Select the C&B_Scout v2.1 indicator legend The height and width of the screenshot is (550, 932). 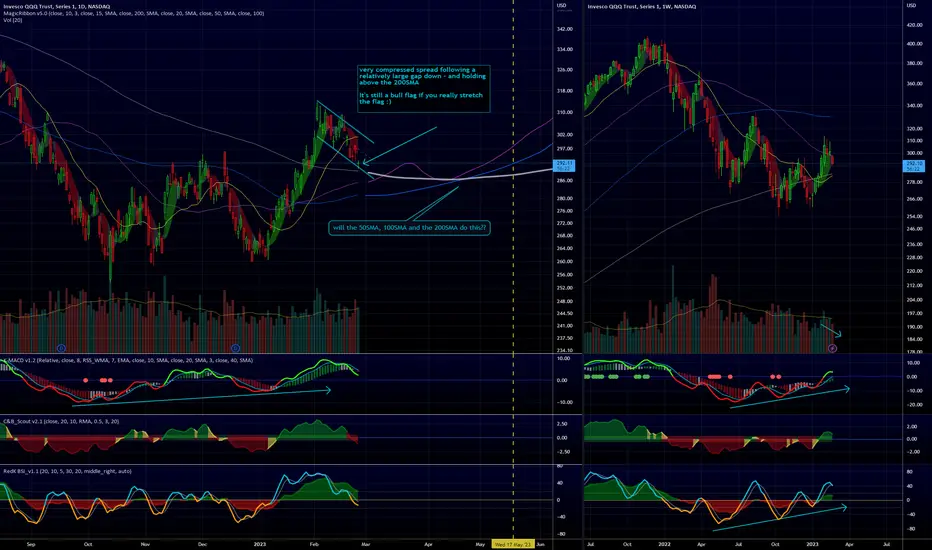(x=61, y=422)
